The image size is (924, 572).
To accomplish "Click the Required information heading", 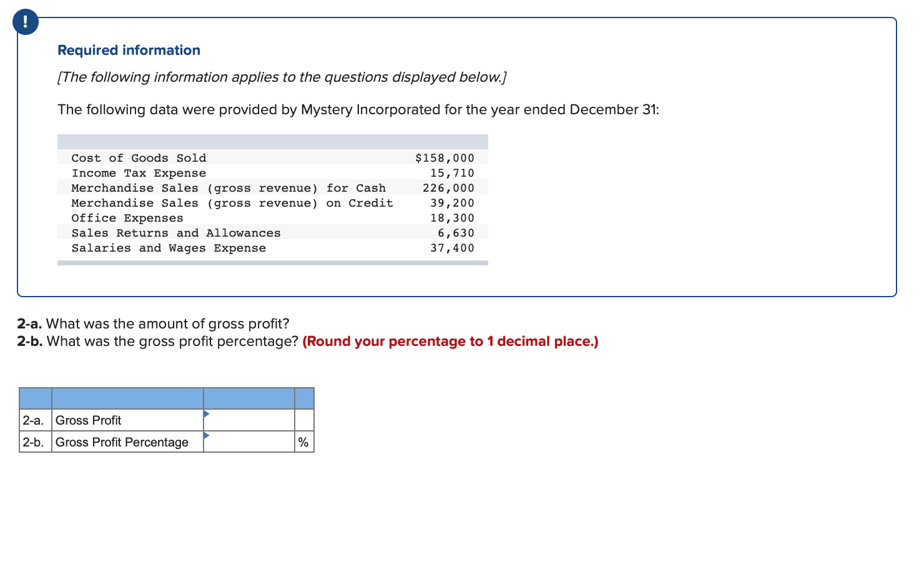I will point(128,50).
